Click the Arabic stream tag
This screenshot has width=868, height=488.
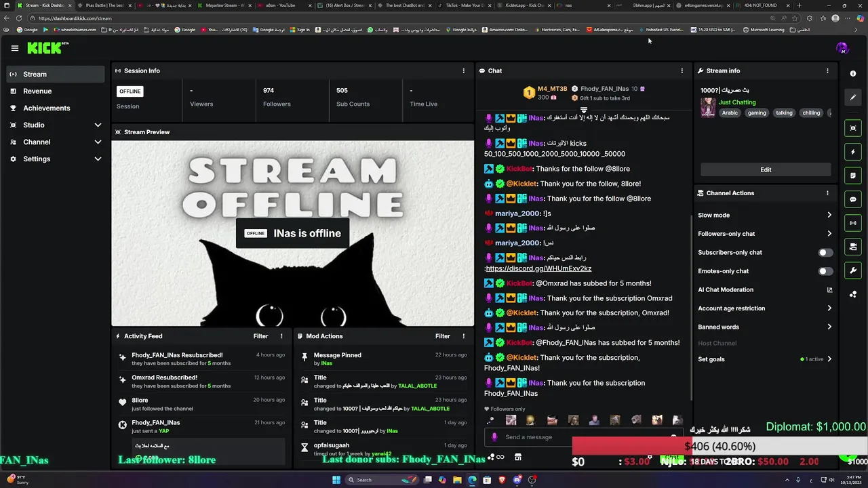coord(730,113)
